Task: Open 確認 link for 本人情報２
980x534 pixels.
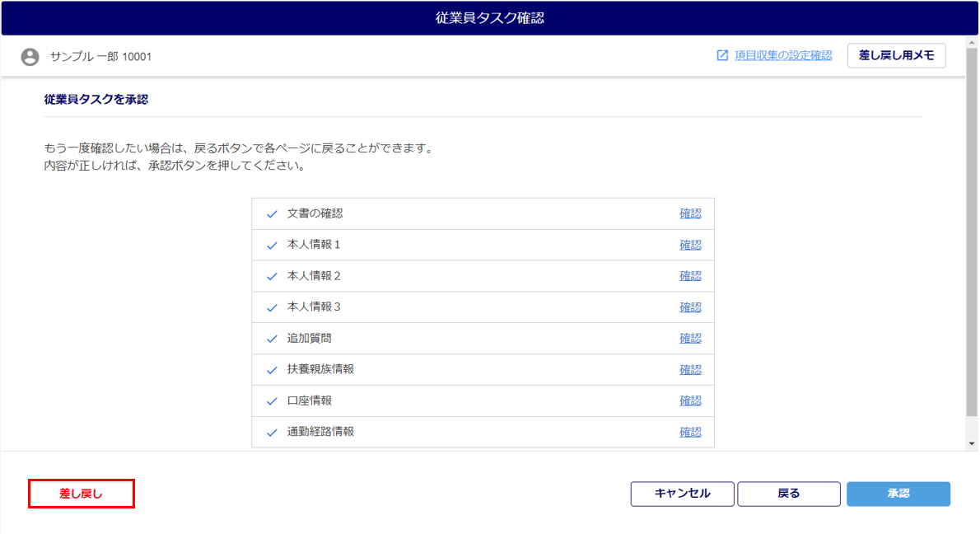Action: 690,276
